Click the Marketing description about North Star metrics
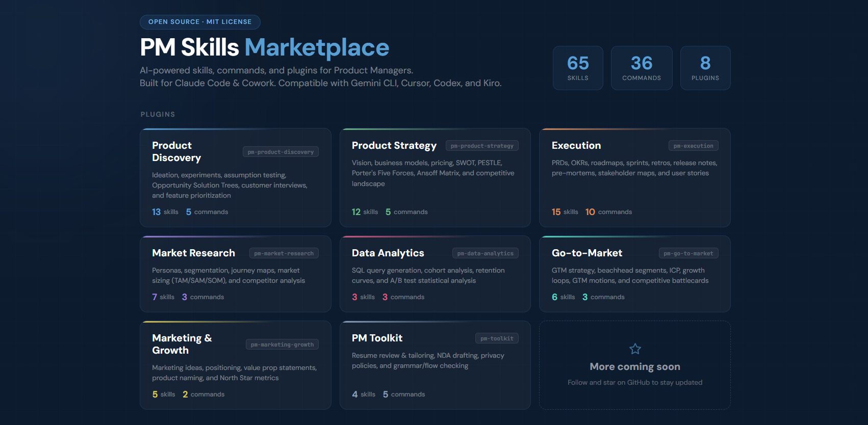The image size is (868, 425). click(x=235, y=373)
